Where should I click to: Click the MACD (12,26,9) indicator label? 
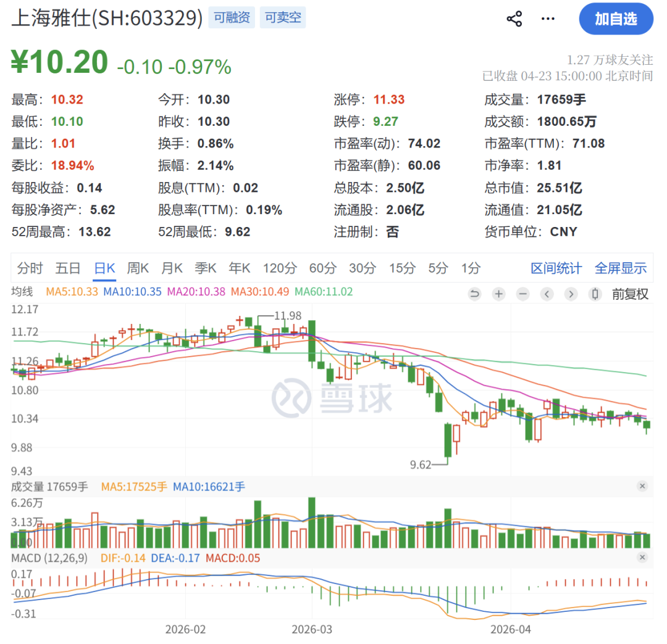48,555
